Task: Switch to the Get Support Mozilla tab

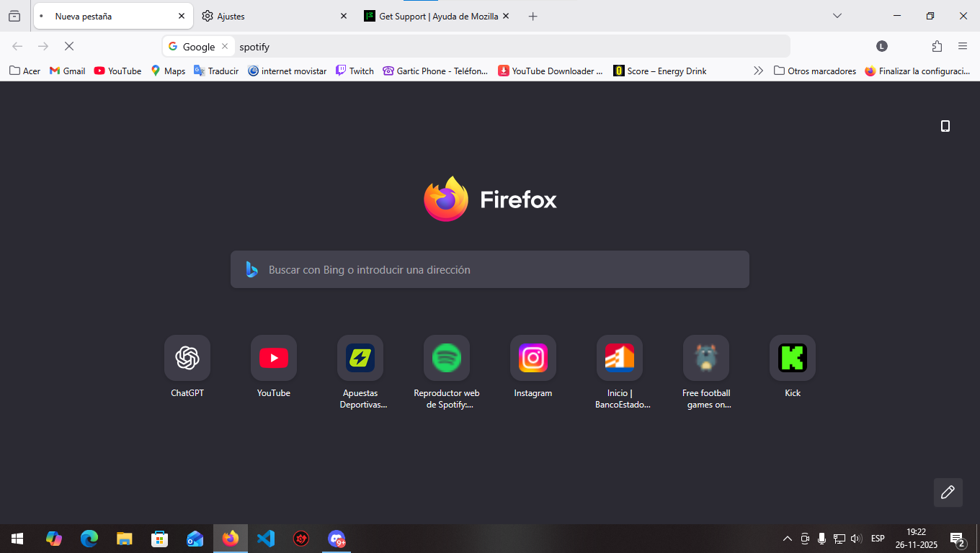Action: [437, 16]
